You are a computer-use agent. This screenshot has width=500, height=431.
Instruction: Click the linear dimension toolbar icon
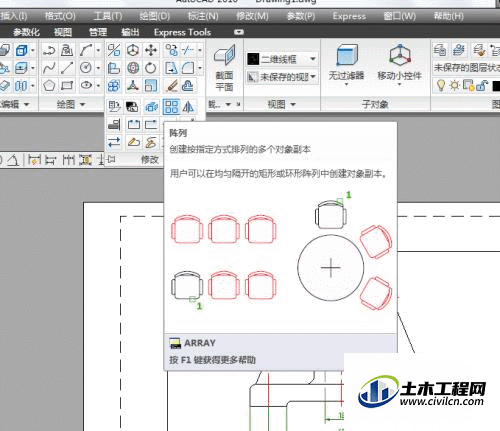[x=35, y=160]
